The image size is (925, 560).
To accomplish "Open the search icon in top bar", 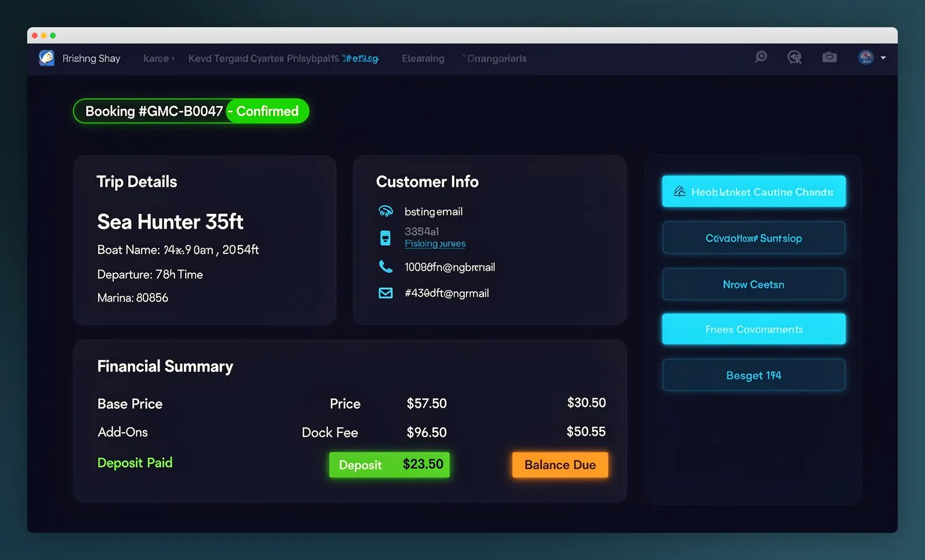I will (761, 57).
